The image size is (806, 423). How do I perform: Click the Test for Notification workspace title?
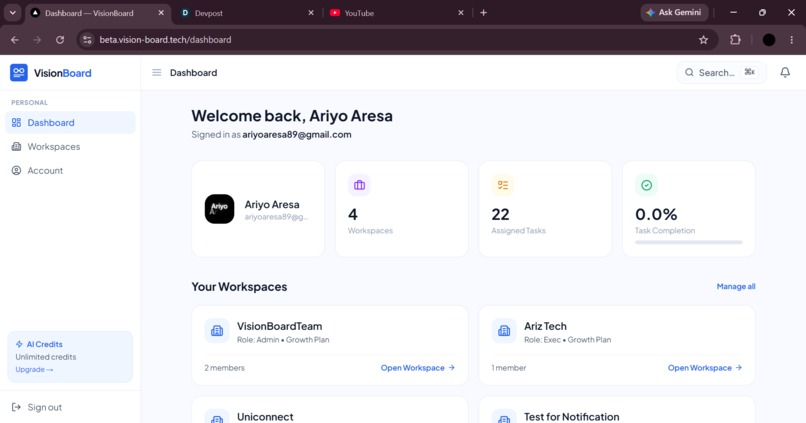pyautogui.click(x=572, y=417)
